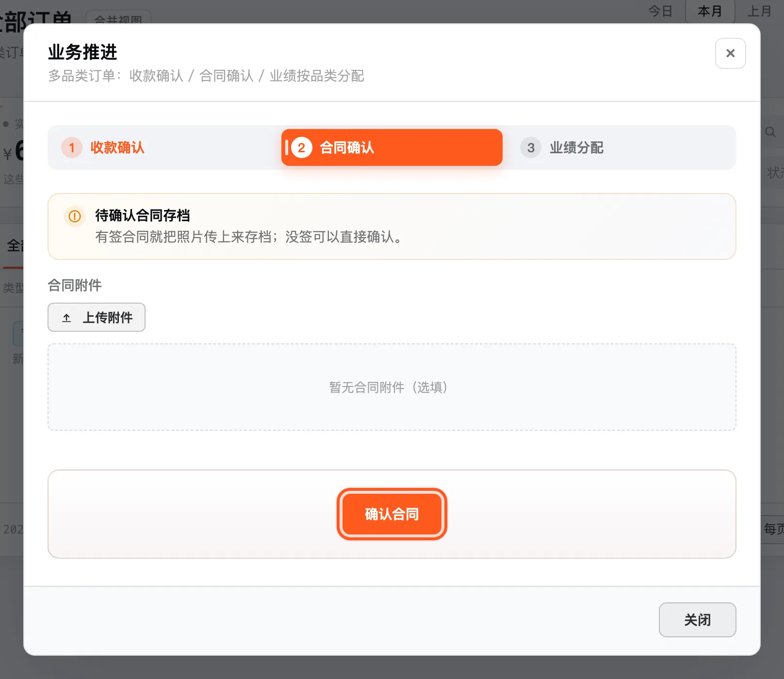Click the 关闭 button in the footer

click(x=697, y=620)
